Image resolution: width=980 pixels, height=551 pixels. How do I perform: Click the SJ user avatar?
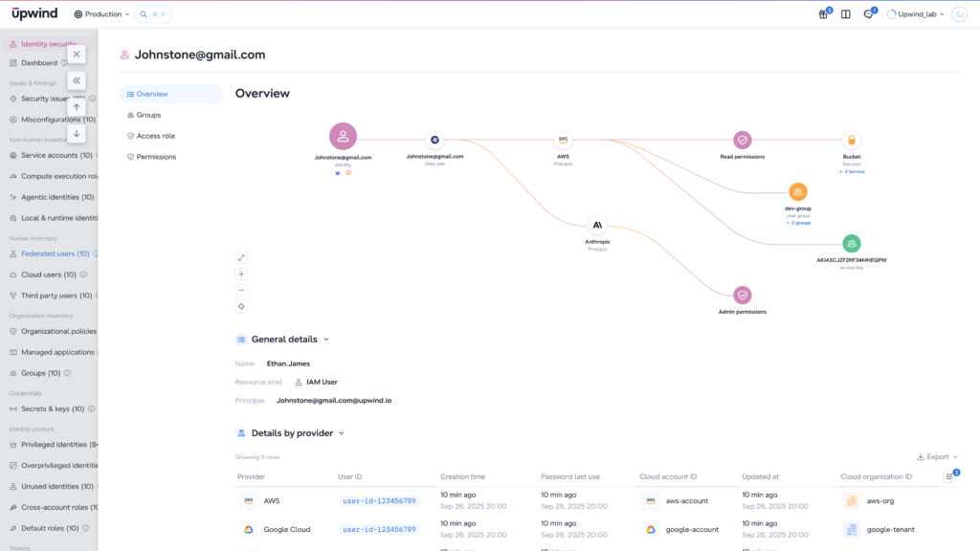pos(959,13)
